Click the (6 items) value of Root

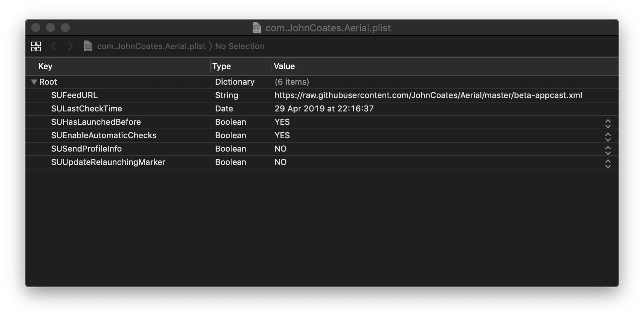(292, 82)
